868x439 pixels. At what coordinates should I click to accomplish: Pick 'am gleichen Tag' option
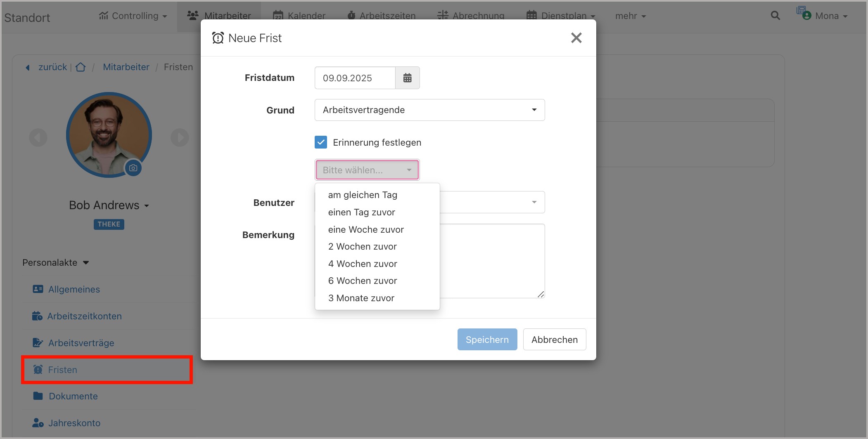pos(363,195)
